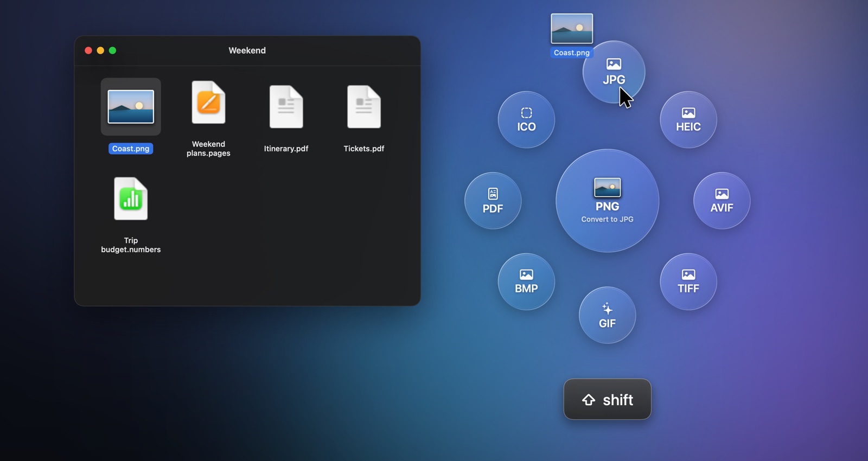Click the Coast.png filename label in Finder
Screen dimensions: 868x461
point(131,149)
